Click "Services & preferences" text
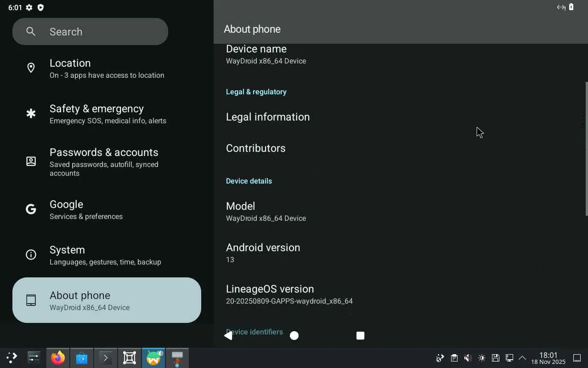Image resolution: width=588 pixels, height=368 pixels. (86, 216)
